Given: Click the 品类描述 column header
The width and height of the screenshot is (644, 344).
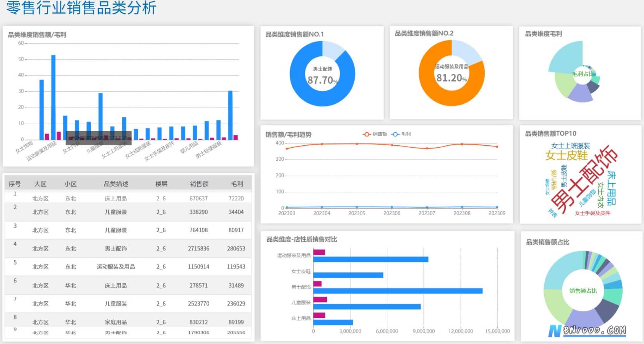Looking at the screenshot, I should 116,184.
